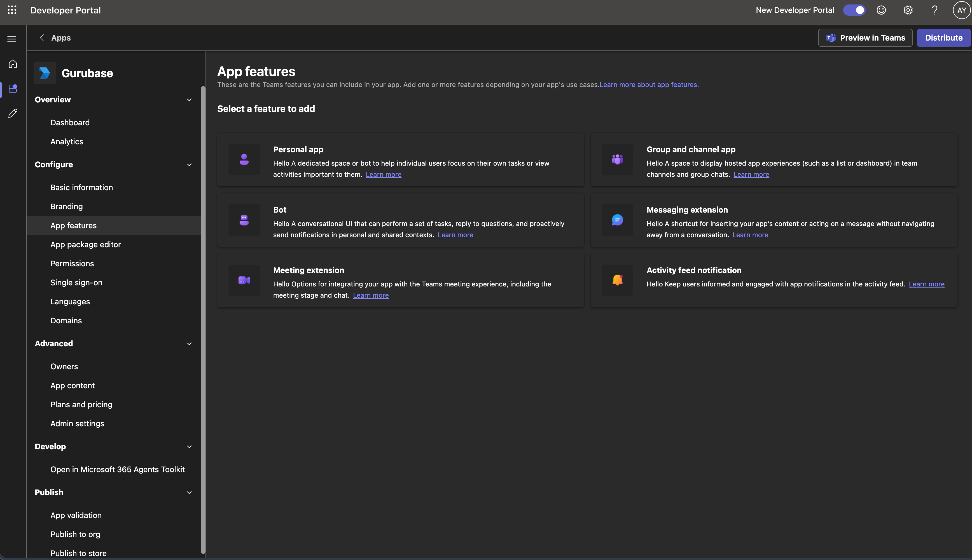Collapse the Develop section
972x560 pixels.
click(x=189, y=446)
